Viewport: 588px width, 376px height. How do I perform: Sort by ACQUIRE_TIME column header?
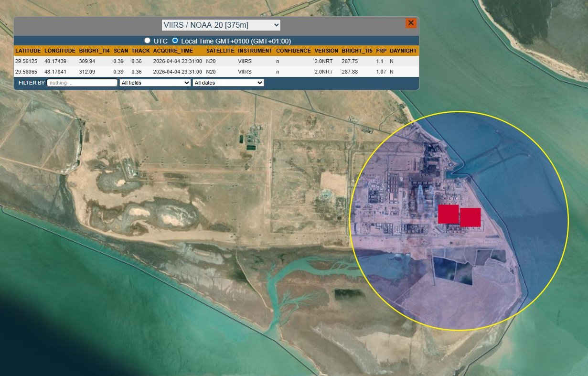pos(173,51)
